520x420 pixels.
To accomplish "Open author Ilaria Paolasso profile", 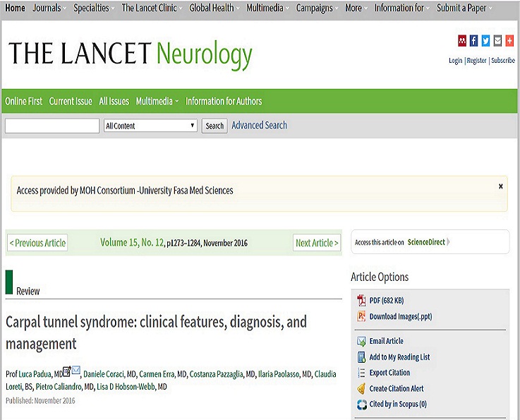I will pos(279,374).
